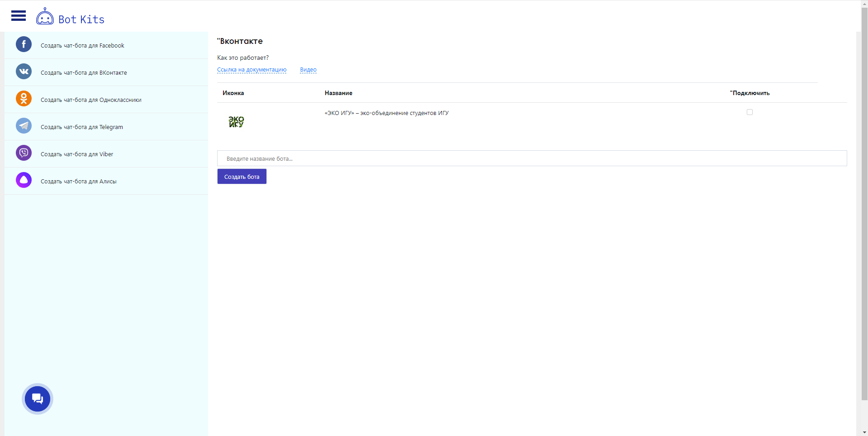Open the chat support bubble

tap(38, 399)
